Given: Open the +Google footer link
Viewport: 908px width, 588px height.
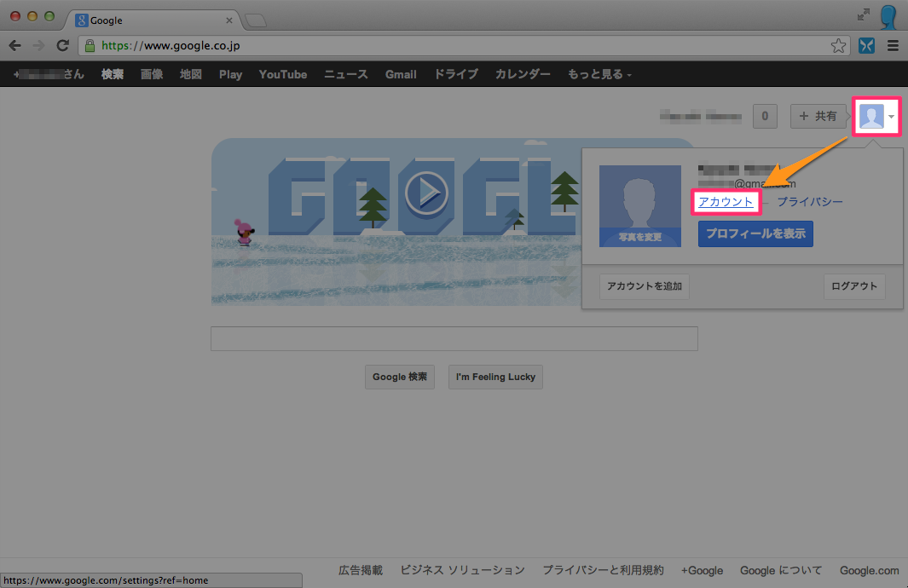Looking at the screenshot, I should [702, 571].
